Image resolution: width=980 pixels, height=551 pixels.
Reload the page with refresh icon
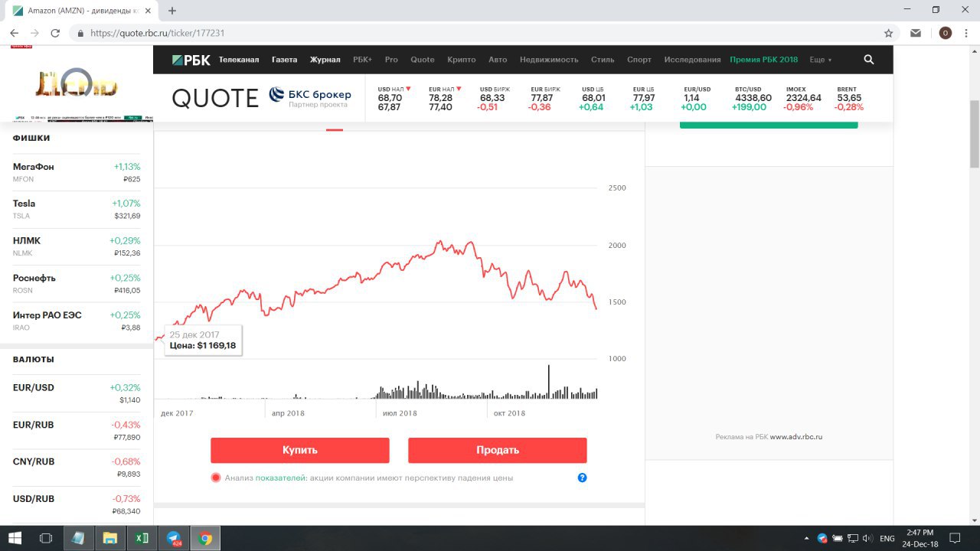click(55, 33)
